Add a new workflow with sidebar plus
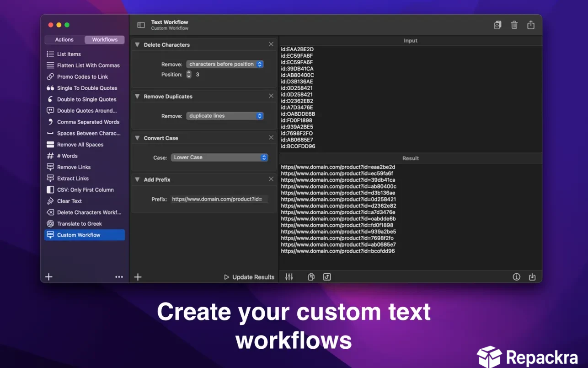This screenshot has height=368, width=588. [x=49, y=277]
